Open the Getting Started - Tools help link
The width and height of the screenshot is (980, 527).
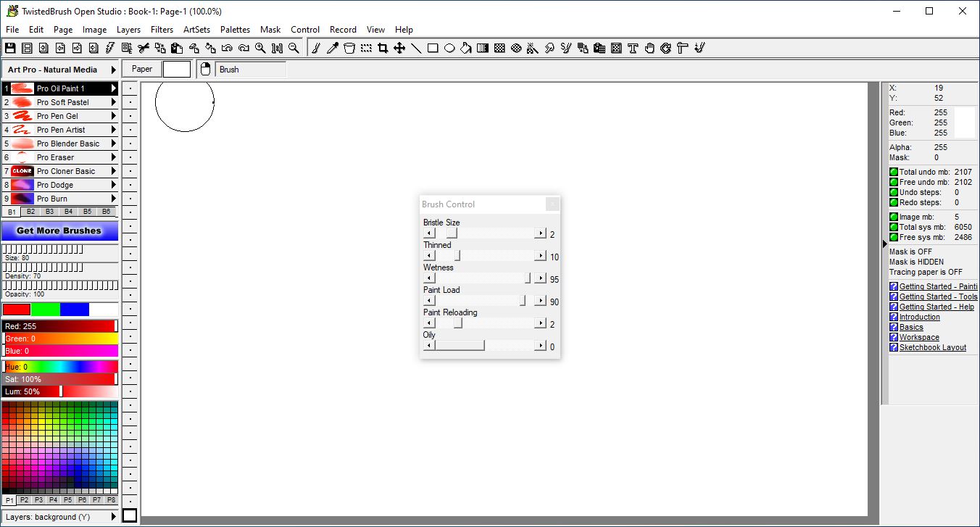[x=938, y=296]
